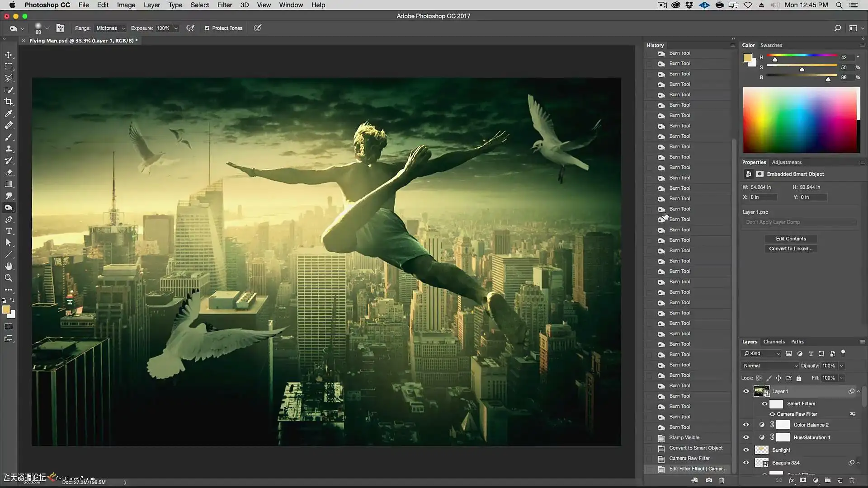Select the Gradient tool

pos(9,184)
